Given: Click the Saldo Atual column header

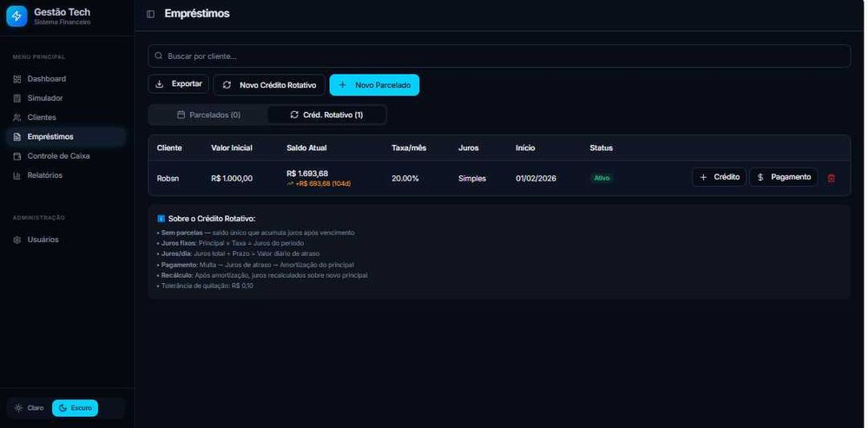Looking at the screenshot, I should (x=306, y=148).
